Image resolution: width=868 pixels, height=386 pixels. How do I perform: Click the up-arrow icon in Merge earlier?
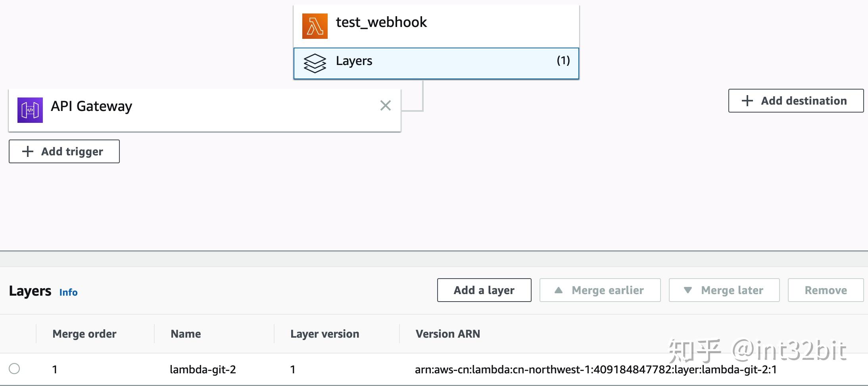pyautogui.click(x=559, y=290)
